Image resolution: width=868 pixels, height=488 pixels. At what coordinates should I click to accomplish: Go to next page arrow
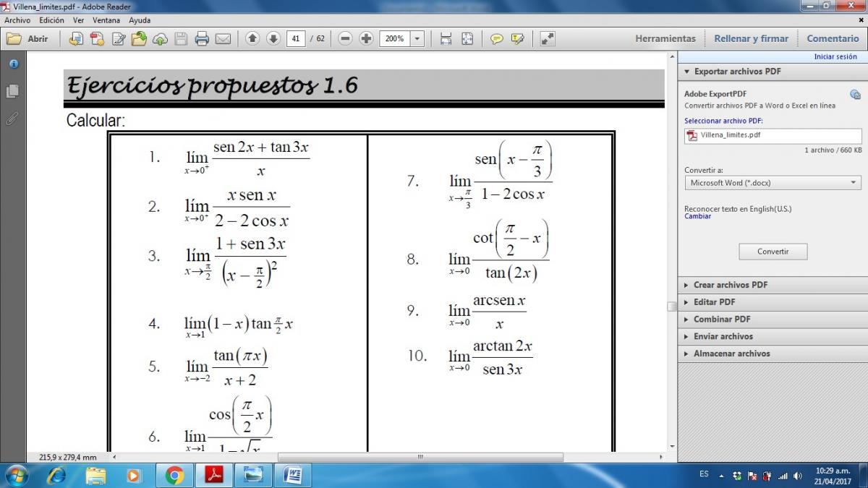273,39
